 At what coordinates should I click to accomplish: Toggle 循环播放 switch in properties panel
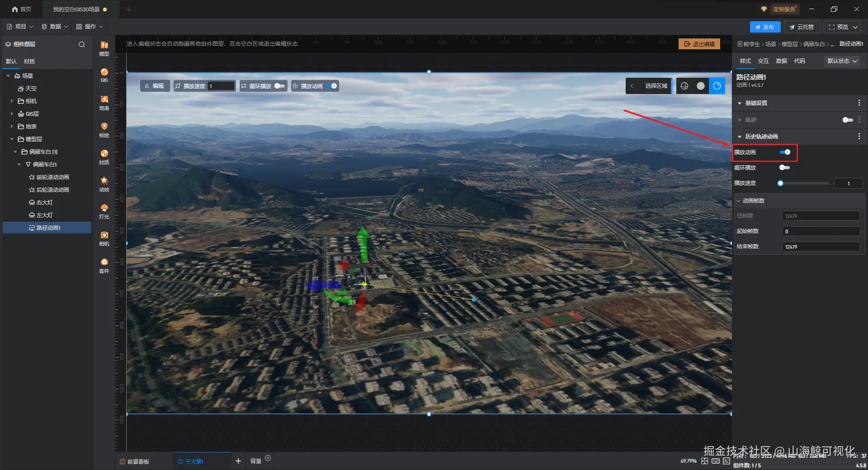784,168
